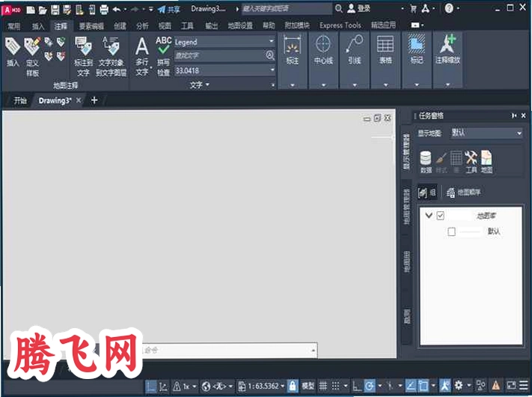Open the 1:63.5362 scale dropdown
Image resolution: width=532 pixels, height=397 pixels.
(x=262, y=386)
